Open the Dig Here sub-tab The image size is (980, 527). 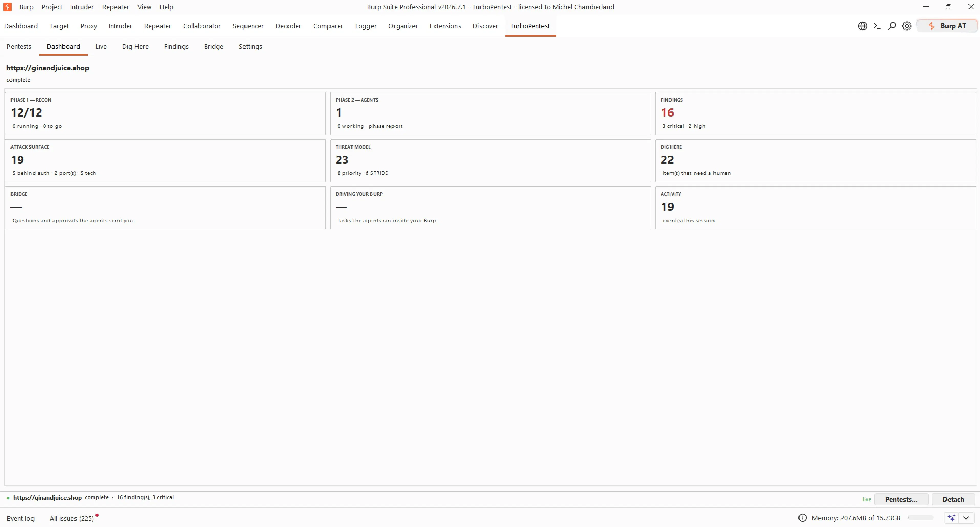pyautogui.click(x=135, y=46)
